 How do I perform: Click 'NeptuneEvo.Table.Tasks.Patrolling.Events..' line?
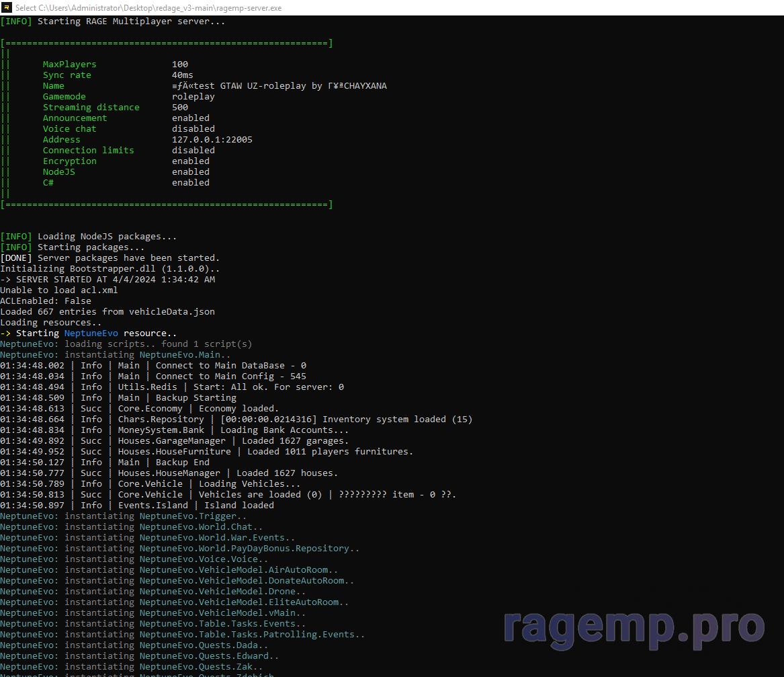point(183,635)
